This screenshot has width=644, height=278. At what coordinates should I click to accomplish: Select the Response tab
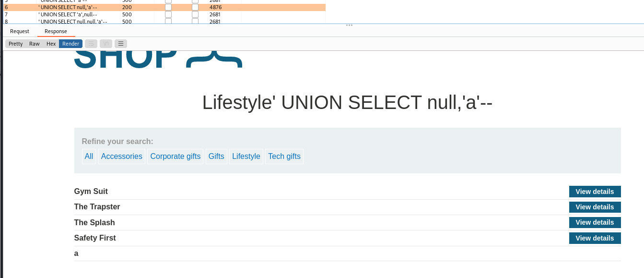tap(56, 31)
